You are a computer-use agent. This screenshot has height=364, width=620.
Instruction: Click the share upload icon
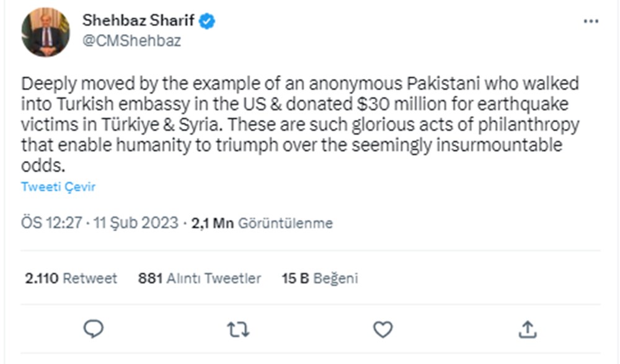click(527, 329)
